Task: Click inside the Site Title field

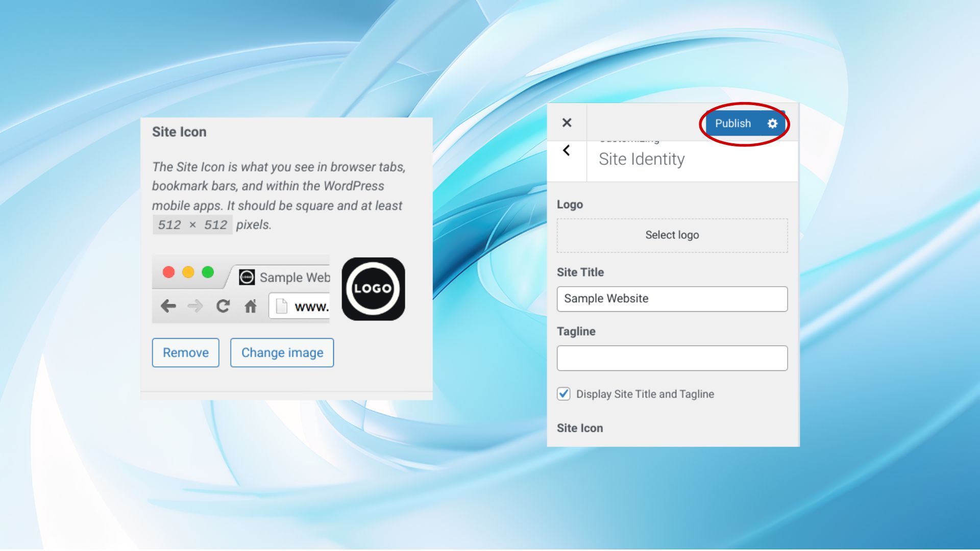Action: 672,299
